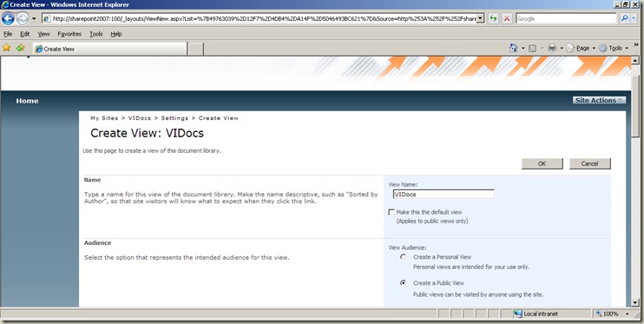Image resolution: width=644 pixels, height=324 pixels.
Task: Click the Favorites Center star icon
Action: (x=7, y=48)
